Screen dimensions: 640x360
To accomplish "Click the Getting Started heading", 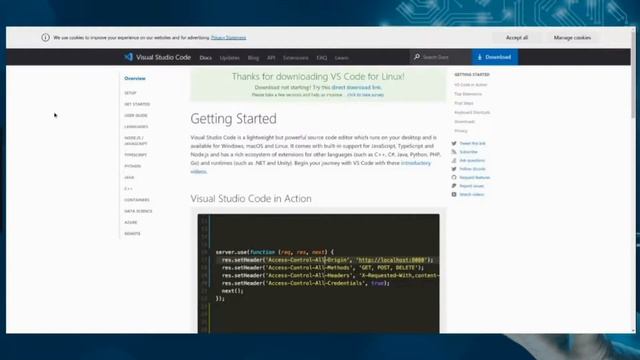I will 233,119.
